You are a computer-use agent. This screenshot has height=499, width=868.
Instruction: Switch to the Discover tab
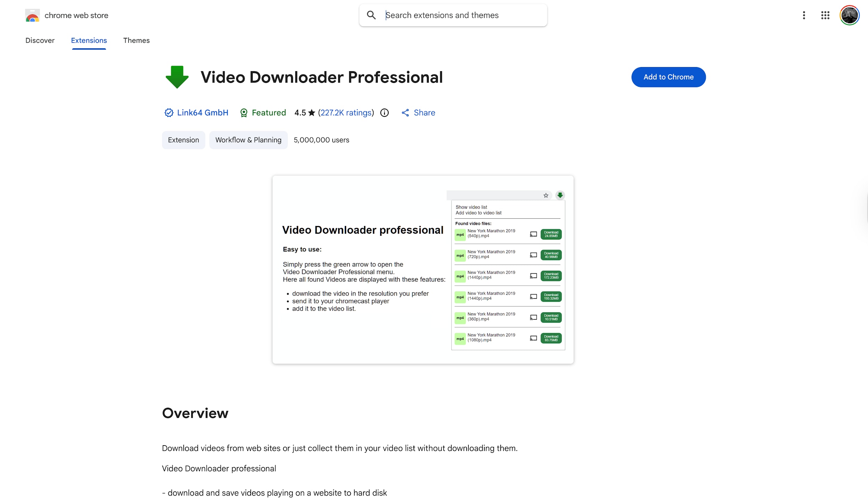[40, 40]
